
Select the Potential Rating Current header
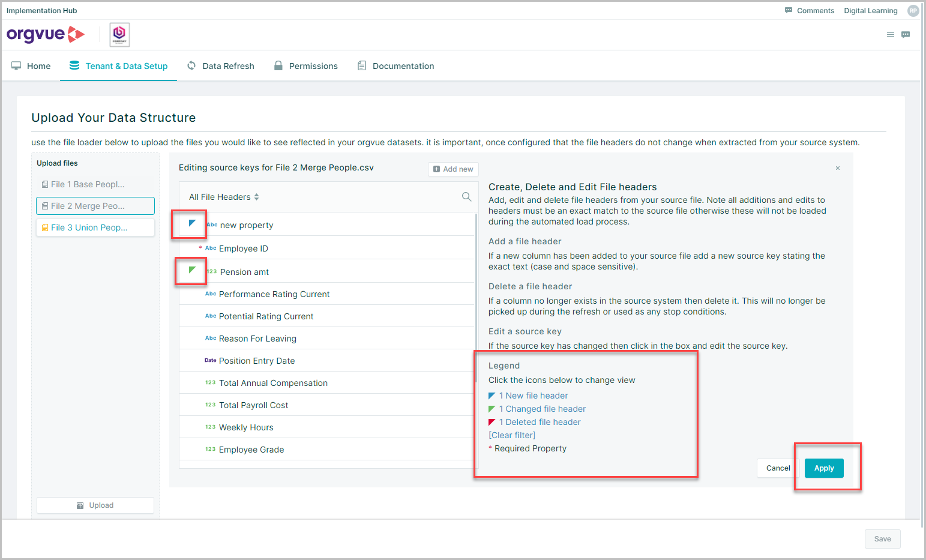click(326, 316)
